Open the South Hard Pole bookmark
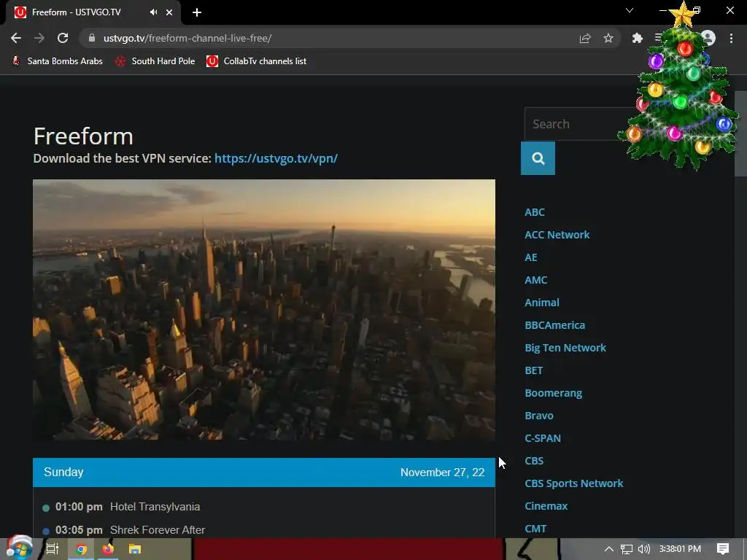The height and width of the screenshot is (560, 747). click(x=155, y=61)
